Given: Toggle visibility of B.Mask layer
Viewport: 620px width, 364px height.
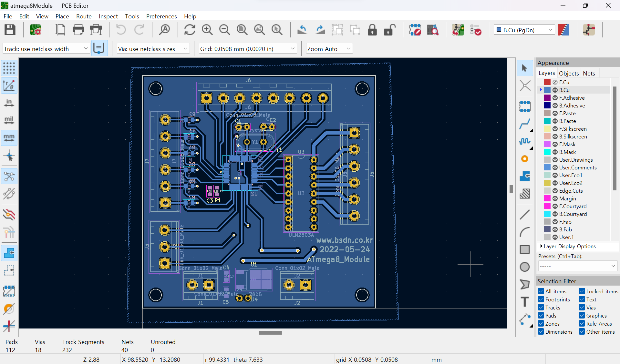Looking at the screenshot, I should (555, 152).
